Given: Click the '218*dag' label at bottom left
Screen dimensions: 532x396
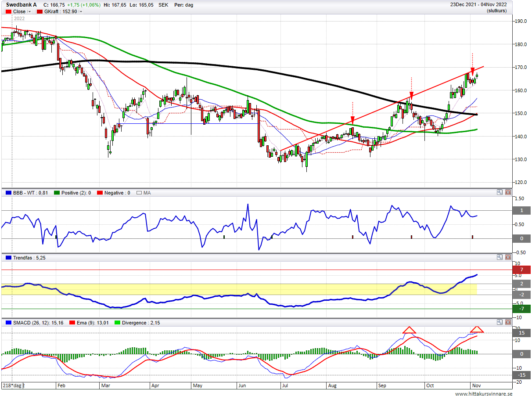Looking at the screenshot, I should [12, 385].
